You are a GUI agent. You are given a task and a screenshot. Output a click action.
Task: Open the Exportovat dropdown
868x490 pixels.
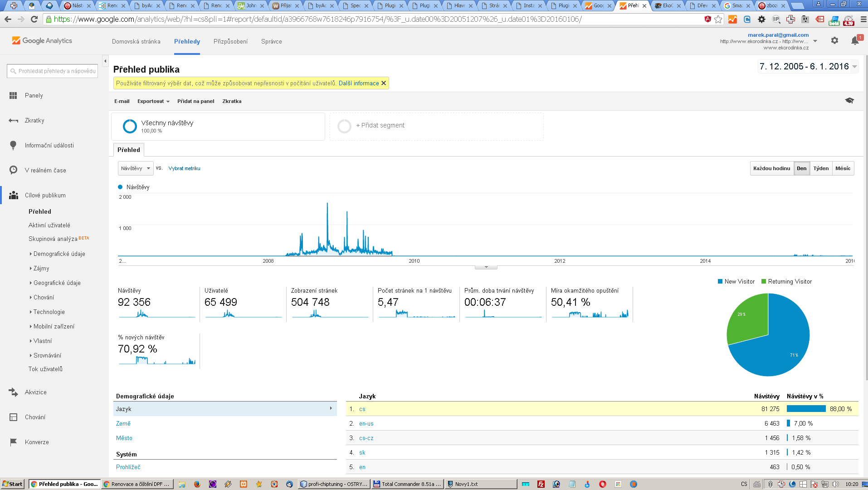click(153, 101)
